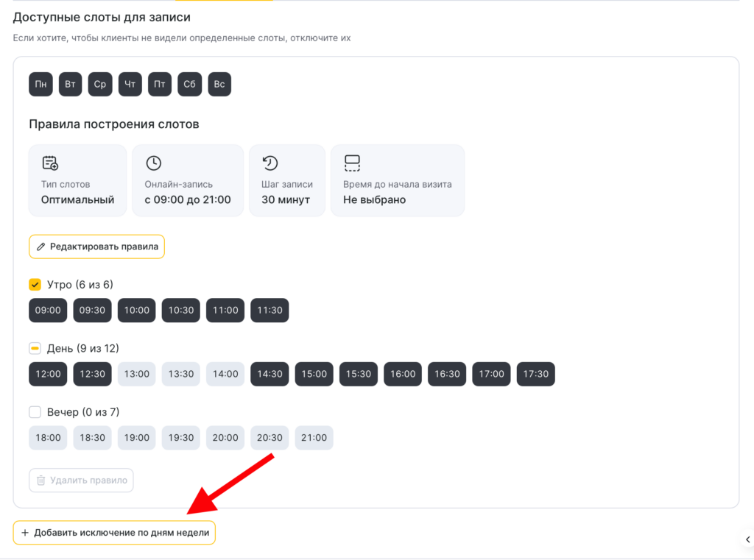This screenshot has width=754, height=560.
Task: Disable the 09:30 morning slot
Action: click(92, 311)
